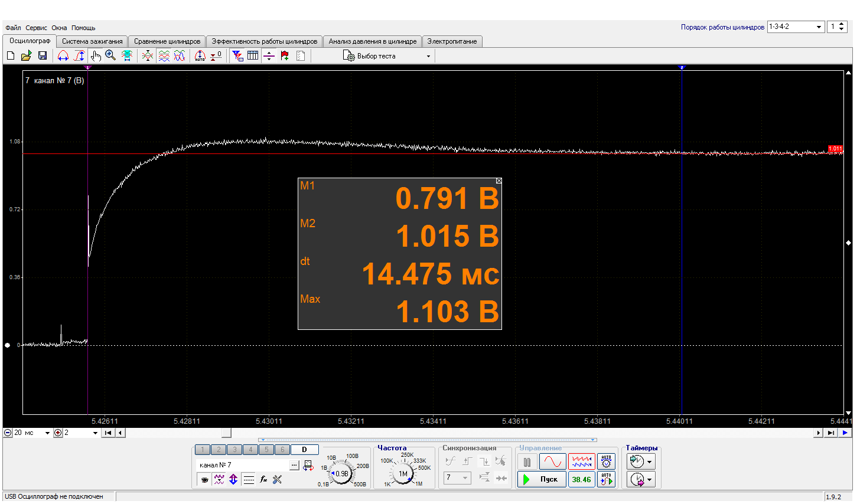Toggle the AUTO voltage button in Управление
The height and width of the screenshot is (504, 860).
click(x=607, y=462)
